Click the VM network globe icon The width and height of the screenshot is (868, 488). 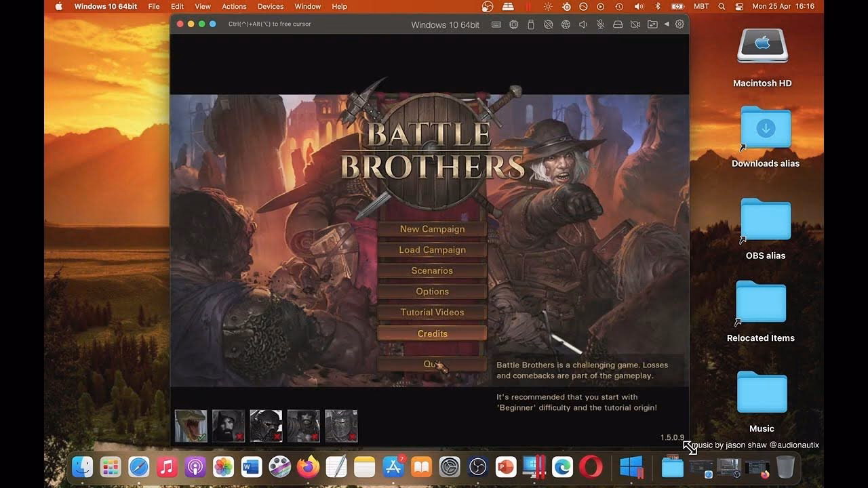tap(566, 24)
